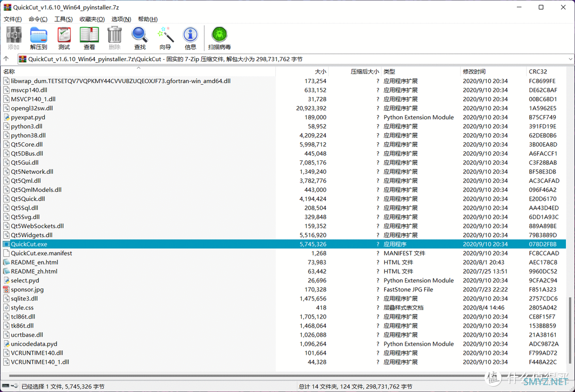The width and height of the screenshot is (575, 392).
Task: Sort by Name (名称) column header
Action: pos(138,71)
